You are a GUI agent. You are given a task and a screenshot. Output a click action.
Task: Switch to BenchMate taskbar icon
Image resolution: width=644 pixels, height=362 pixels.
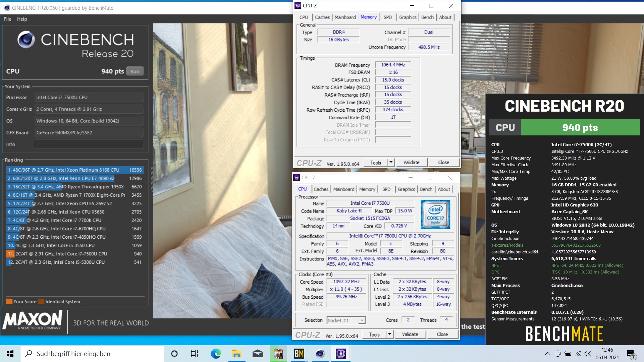(299, 354)
